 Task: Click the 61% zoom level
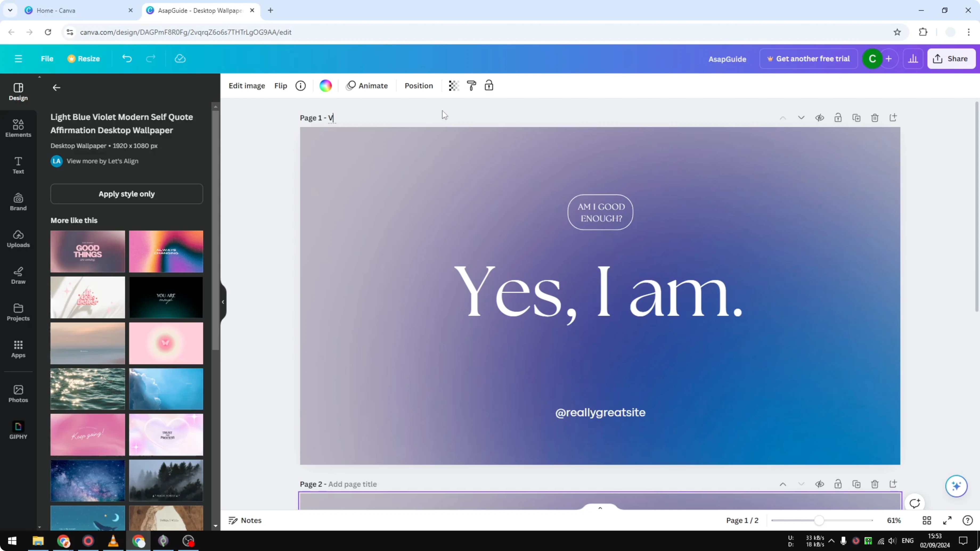pyautogui.click(x=894, y=520)
